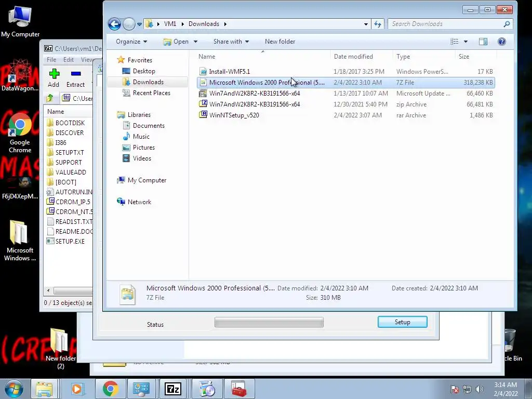This screenshot has width=532, height=399.
Task: Click the change view icon
Action: click(x=454, y=42)
